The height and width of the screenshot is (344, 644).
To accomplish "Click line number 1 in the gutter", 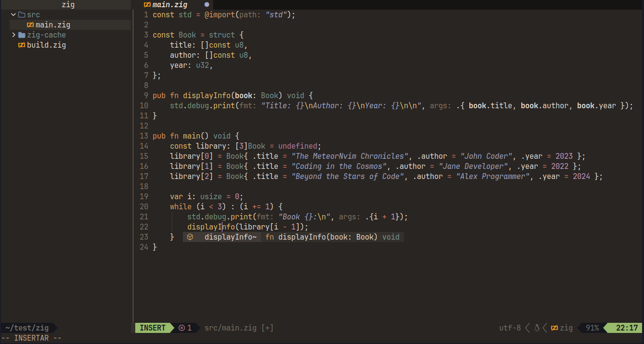I will [x=146, y=15].
